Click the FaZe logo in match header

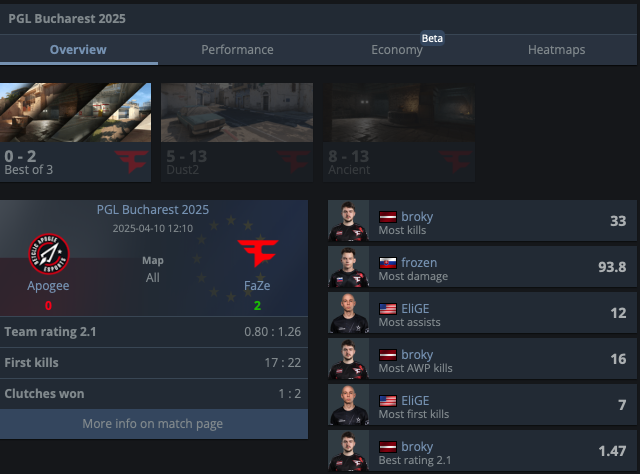click(x=258, y=253)
